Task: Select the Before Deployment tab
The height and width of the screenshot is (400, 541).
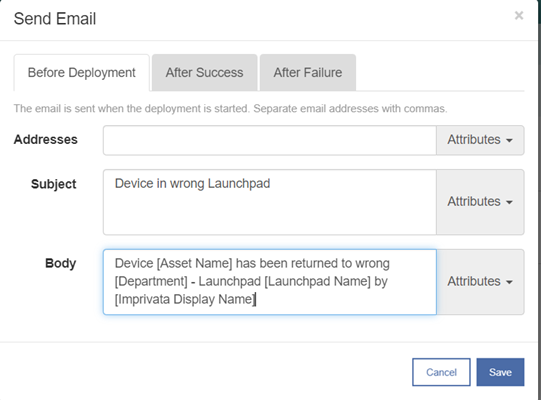Action: (x=81, y=72)
